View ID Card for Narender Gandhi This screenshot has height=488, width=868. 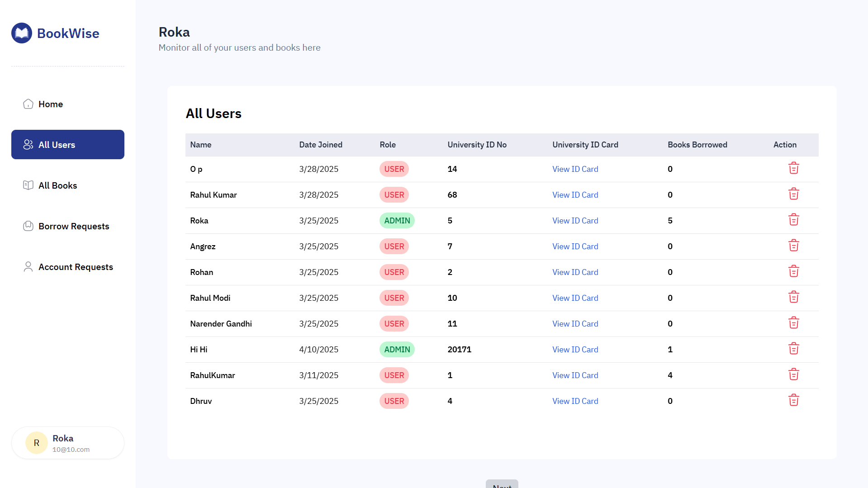coord(575,323)
